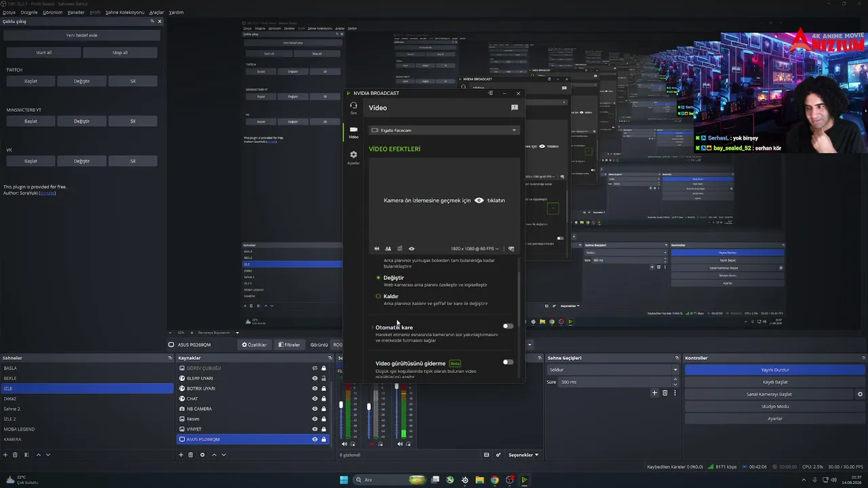The height and width of the screenshot is (488, 868).
Task: Adjust the second audio mixer volume fader
Action: click(369, 407)
